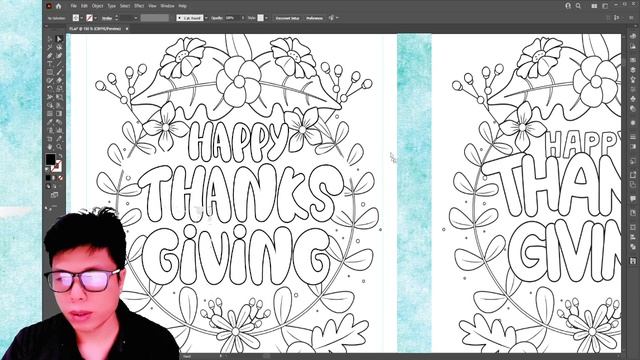This screenshot has height=360, width=640.
Task: Open the fill color dropdown in control bar
Action: point(82,18)
